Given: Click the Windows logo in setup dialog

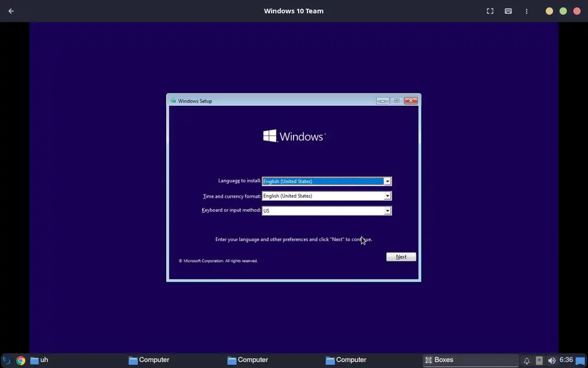Looking at the screenshot, I should 294,136.
